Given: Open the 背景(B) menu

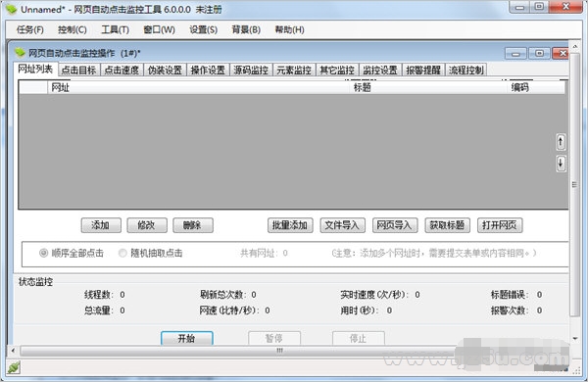Looking at the screenshot, I should [246, 29].
